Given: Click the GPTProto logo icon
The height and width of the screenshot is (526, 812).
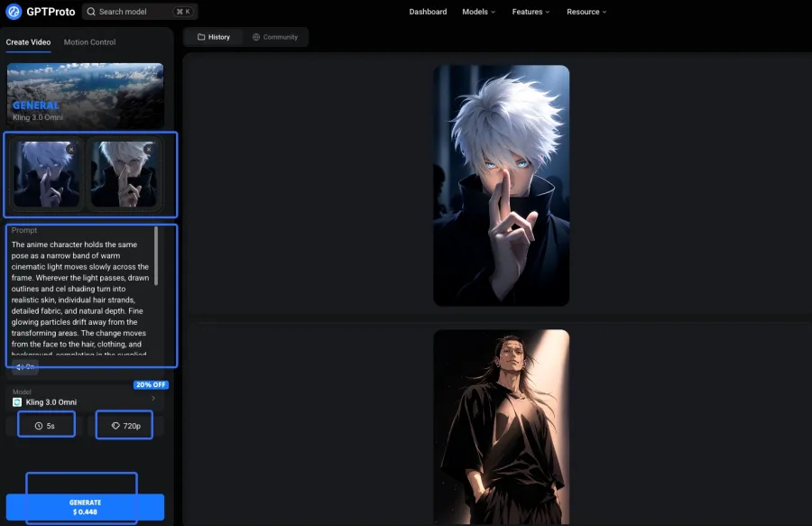Looking at the screenshot, I should pos(14,12).
